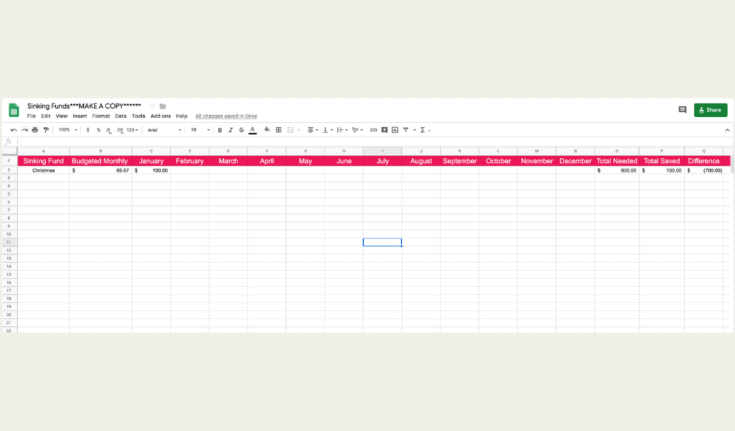Open the Format menu

(101, 116)
